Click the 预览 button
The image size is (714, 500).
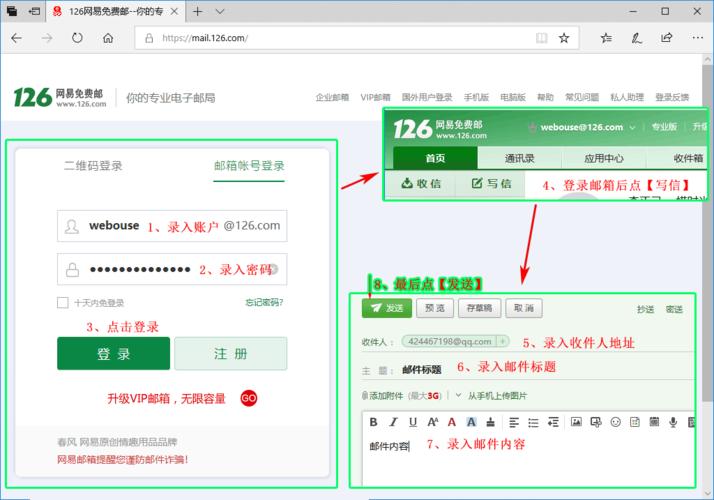(435, 308)
